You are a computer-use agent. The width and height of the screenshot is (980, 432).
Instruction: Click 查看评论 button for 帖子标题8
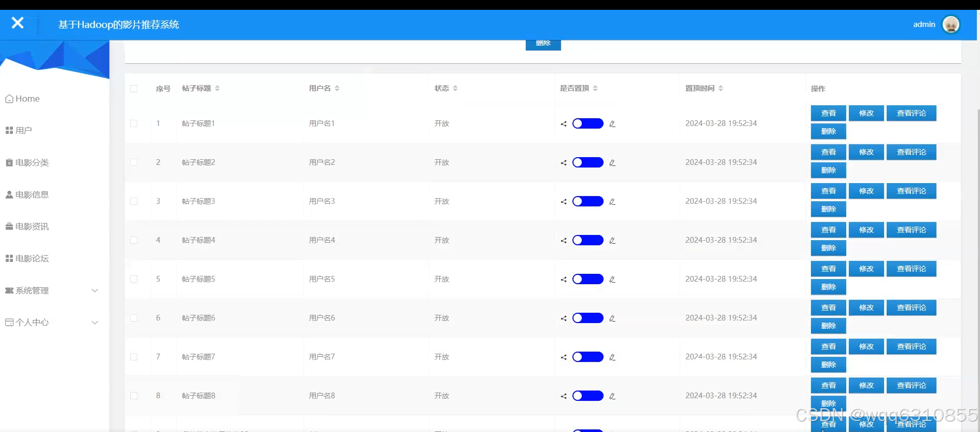(x=912, y=385)
